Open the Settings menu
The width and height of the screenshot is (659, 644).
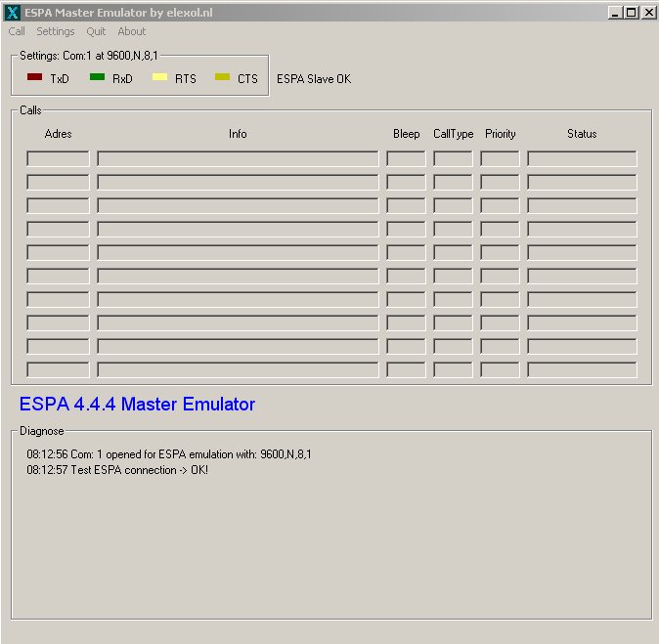(x=55, y=31)
